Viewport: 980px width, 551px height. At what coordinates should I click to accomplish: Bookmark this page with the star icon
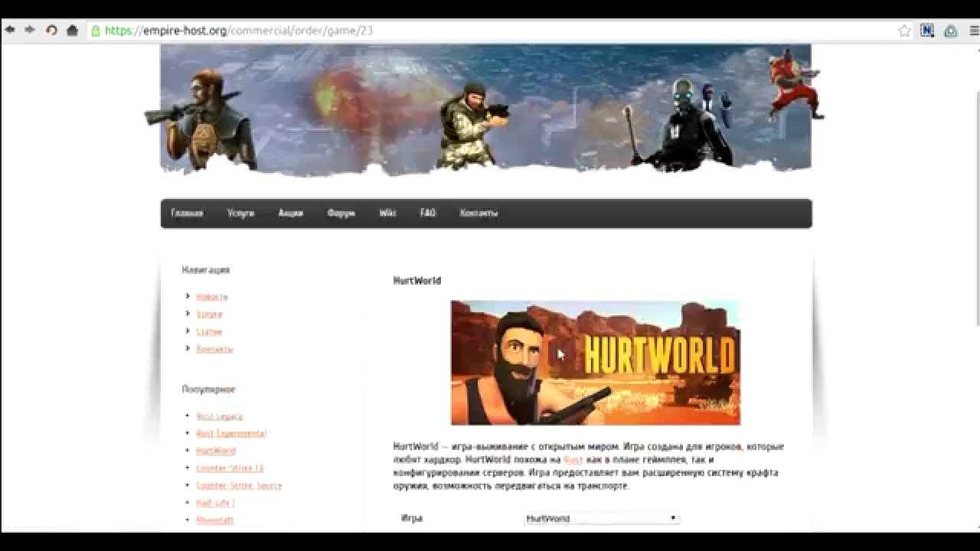[904, 31]
